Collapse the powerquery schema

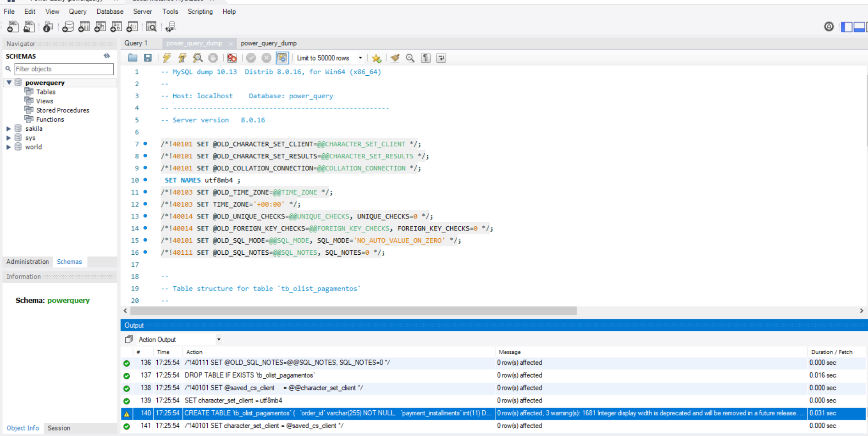point(9,83)
